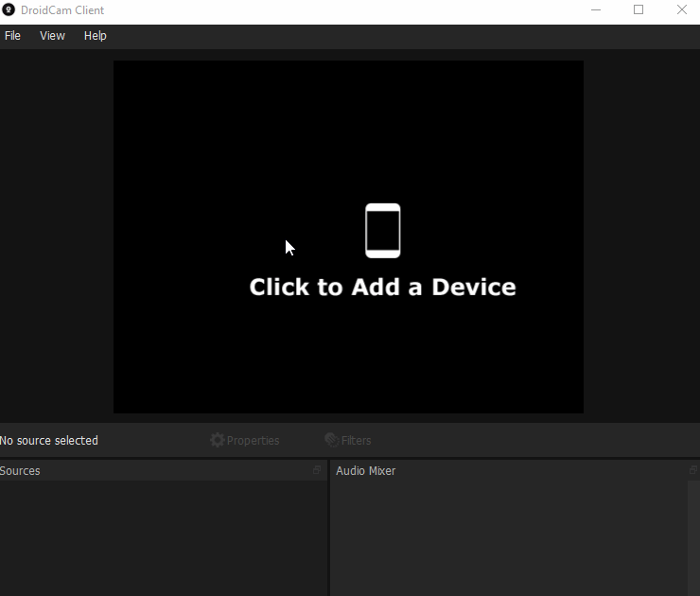Click the Properties gear icon

click(x=218, y=440)
